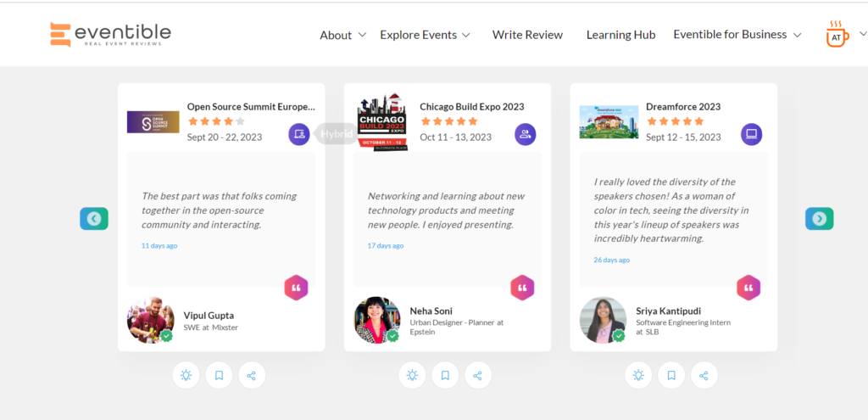Go to Write Review page

pos(527,35)
